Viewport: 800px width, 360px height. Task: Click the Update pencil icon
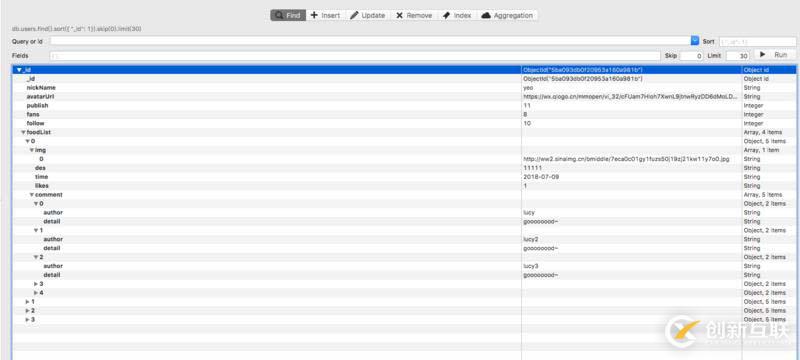[x=354, y=15]
